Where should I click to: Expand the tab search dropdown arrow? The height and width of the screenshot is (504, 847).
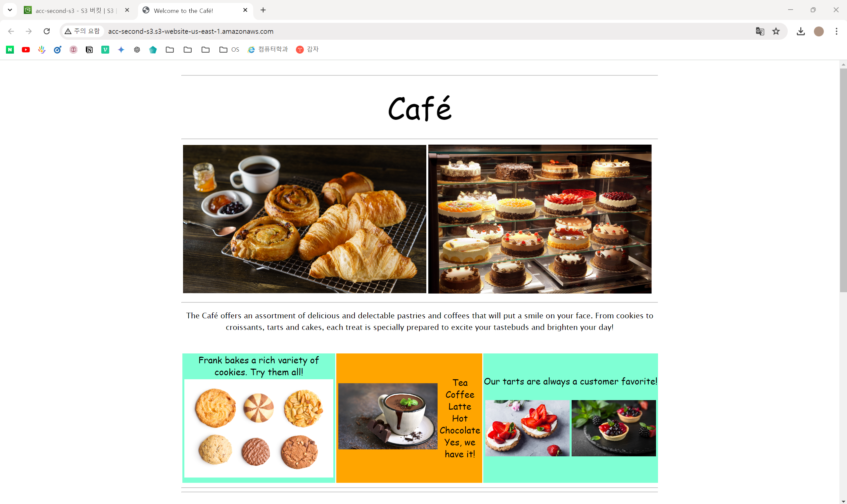[x=10, y=10]
